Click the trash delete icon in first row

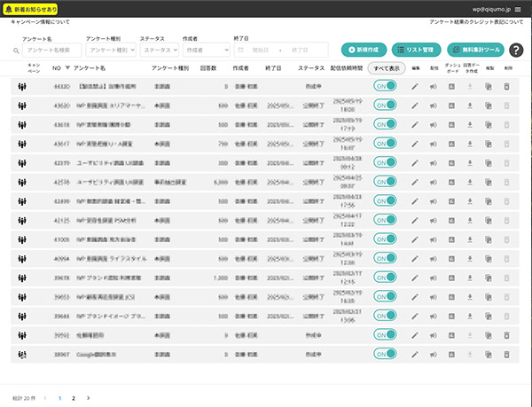coord(506,87)
